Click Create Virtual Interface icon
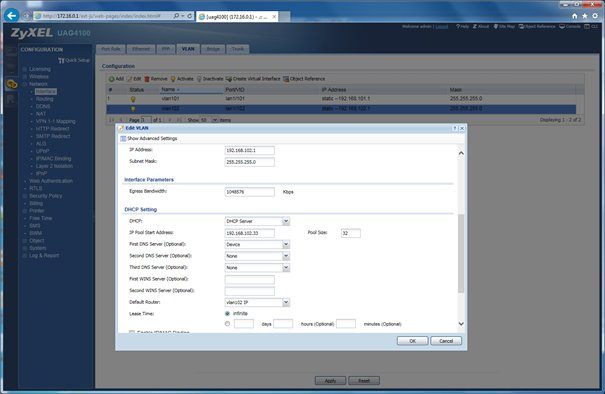 tap(229, 79)
